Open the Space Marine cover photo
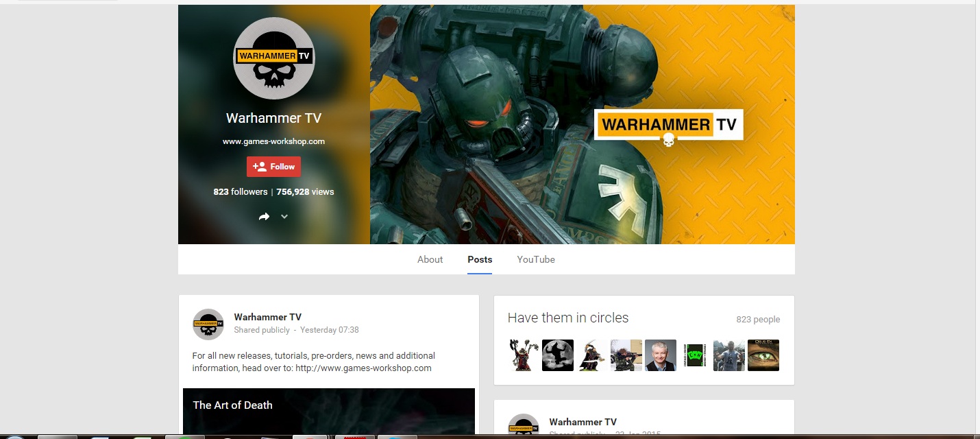This screenshot has width=980, height=439. click(x=582, y=124)
